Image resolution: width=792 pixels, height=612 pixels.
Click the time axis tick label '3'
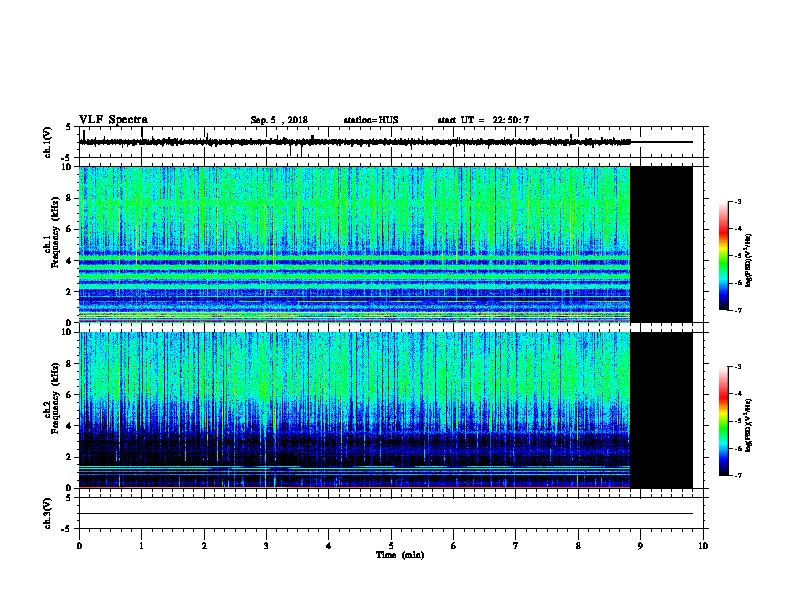coord(266,546)
